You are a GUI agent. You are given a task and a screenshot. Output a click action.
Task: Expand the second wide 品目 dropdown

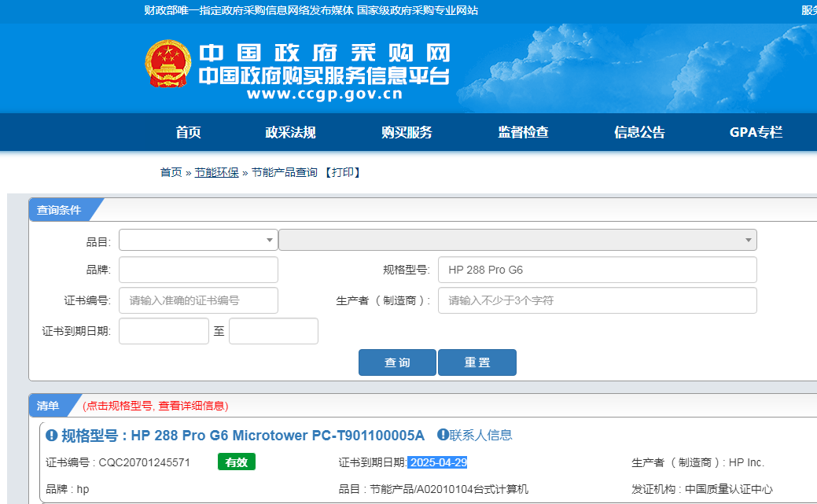(517, 240)
